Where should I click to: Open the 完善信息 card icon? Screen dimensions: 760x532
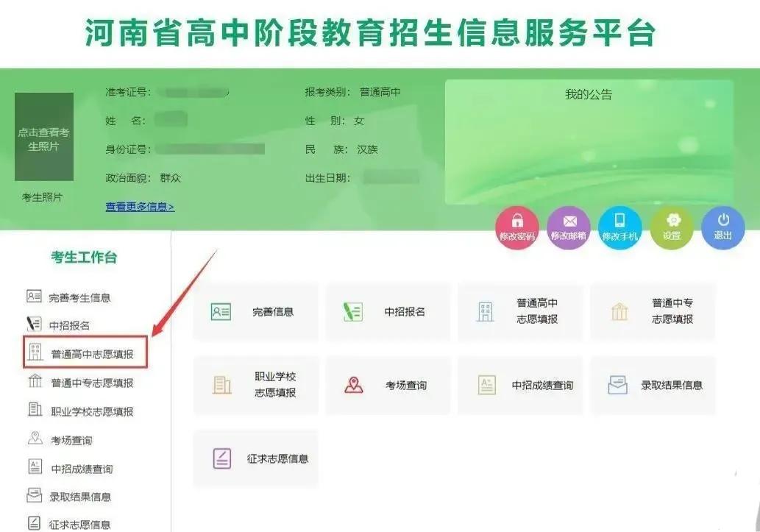pos(221,311)
